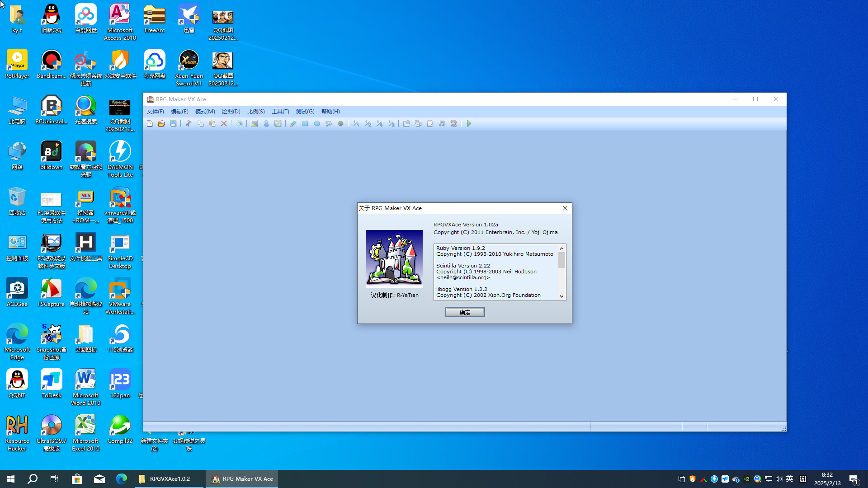This screenshot has width=868, height=488.
Task: Click the Save Project floppy icon
Action: [x=173, y=123]
